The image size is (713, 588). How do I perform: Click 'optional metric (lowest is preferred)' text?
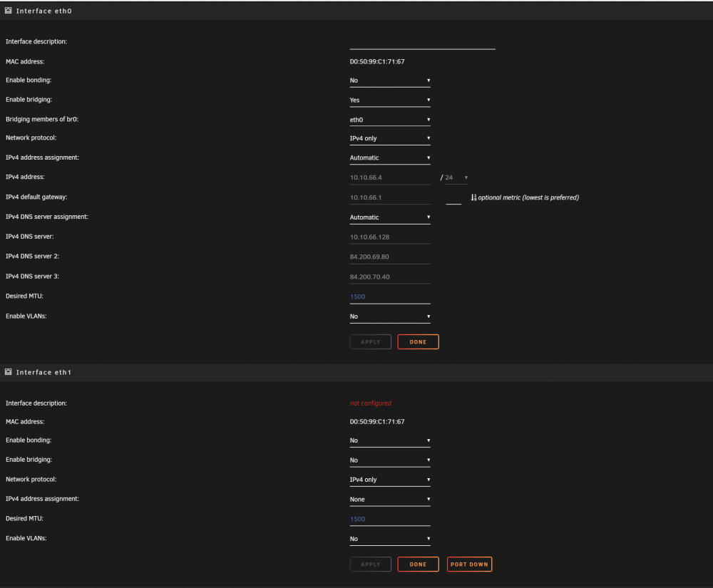click(528, 197)
